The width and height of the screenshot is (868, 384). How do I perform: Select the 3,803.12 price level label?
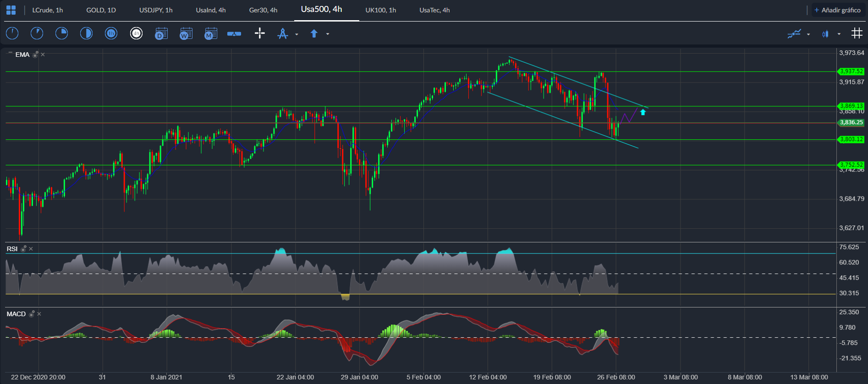click(851, 139)
